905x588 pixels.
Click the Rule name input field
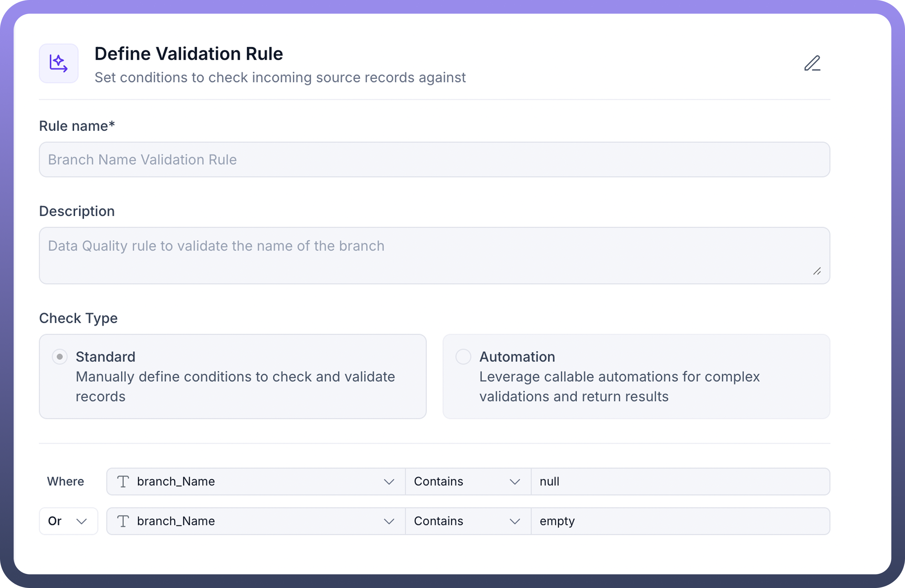click(x=434, y=160)
